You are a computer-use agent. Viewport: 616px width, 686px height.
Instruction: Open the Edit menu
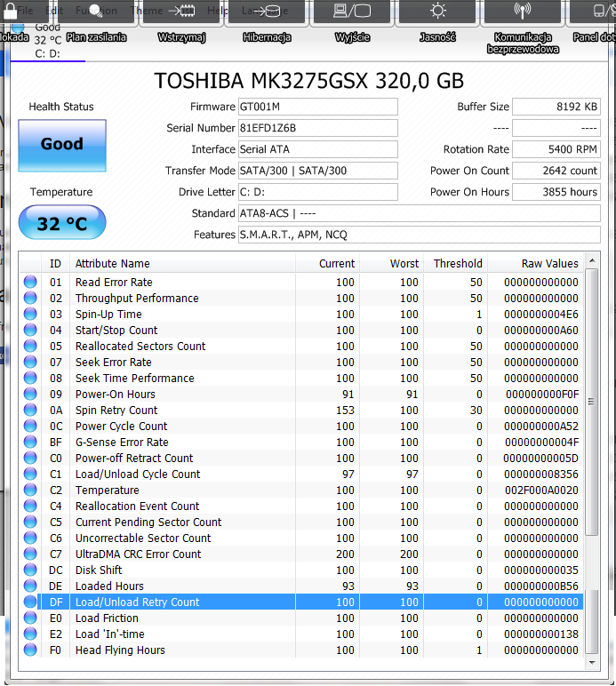tap(54, 10)
